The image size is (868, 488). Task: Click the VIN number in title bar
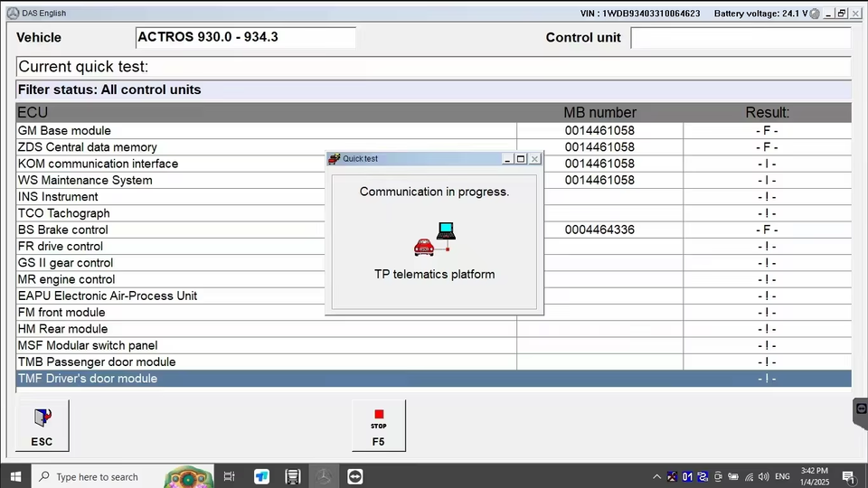coord(640,14)
